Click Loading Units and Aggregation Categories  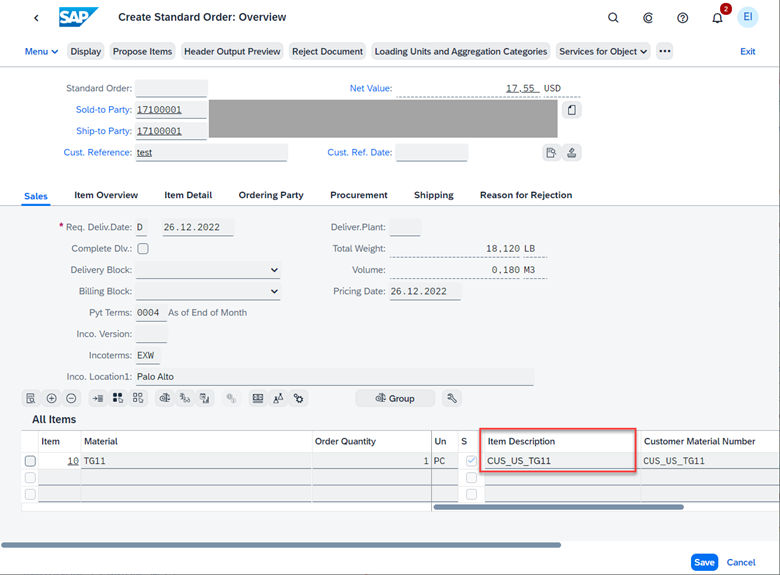[x=461, y=51]
